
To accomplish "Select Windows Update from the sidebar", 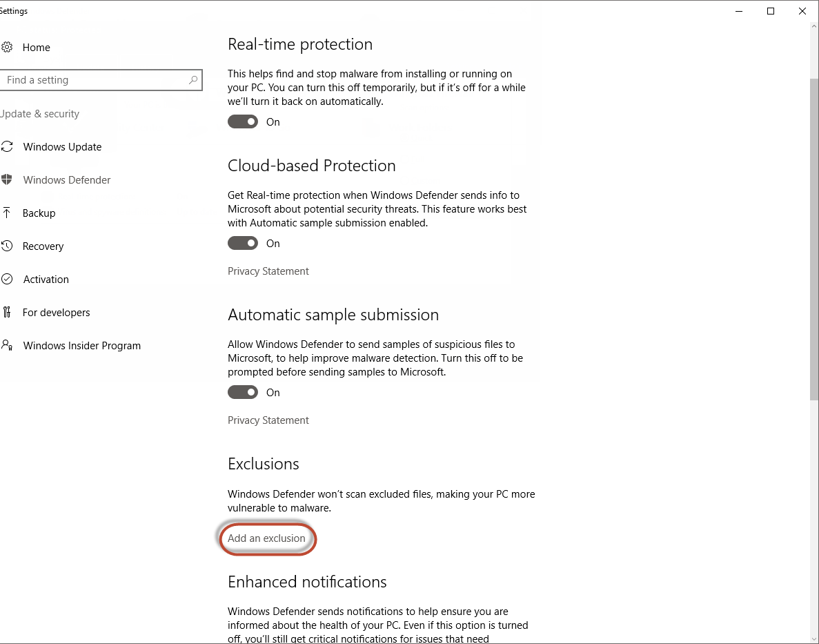I will (62, 146).
